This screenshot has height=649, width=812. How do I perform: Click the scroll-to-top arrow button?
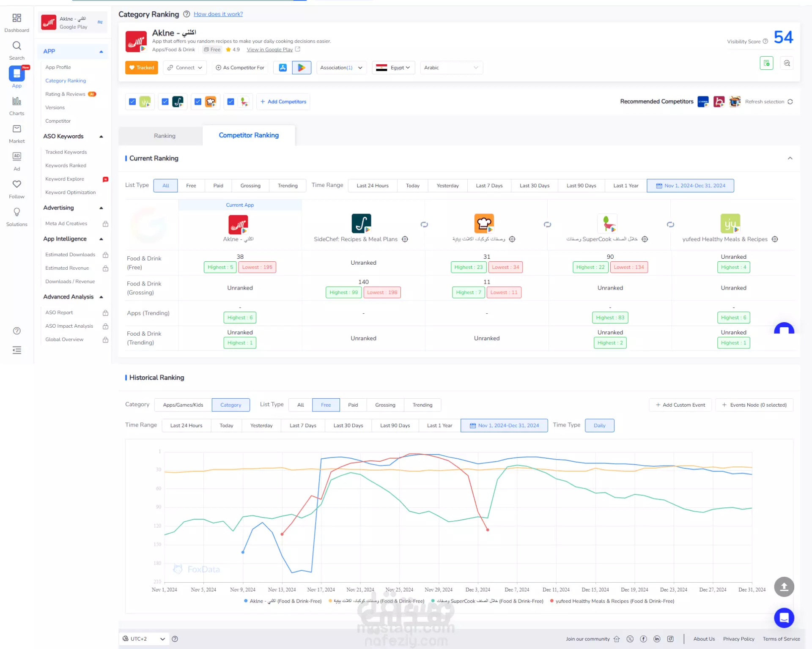(x=784, y=587)
